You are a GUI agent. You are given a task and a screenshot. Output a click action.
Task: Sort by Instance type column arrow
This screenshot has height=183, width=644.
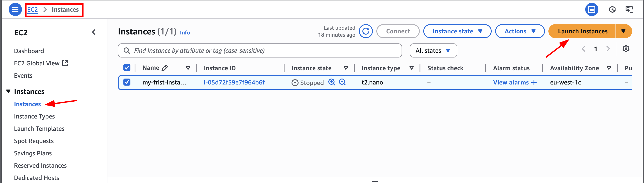(411, 68)
